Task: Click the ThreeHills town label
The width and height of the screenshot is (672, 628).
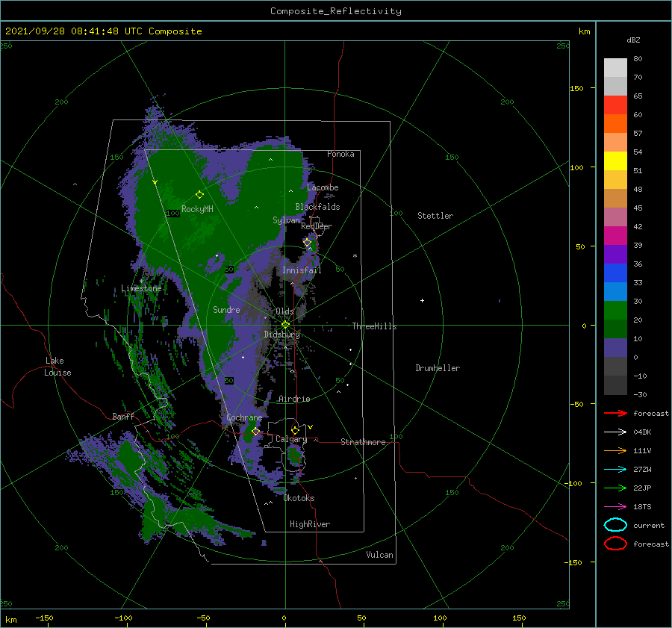Action: 374,326
